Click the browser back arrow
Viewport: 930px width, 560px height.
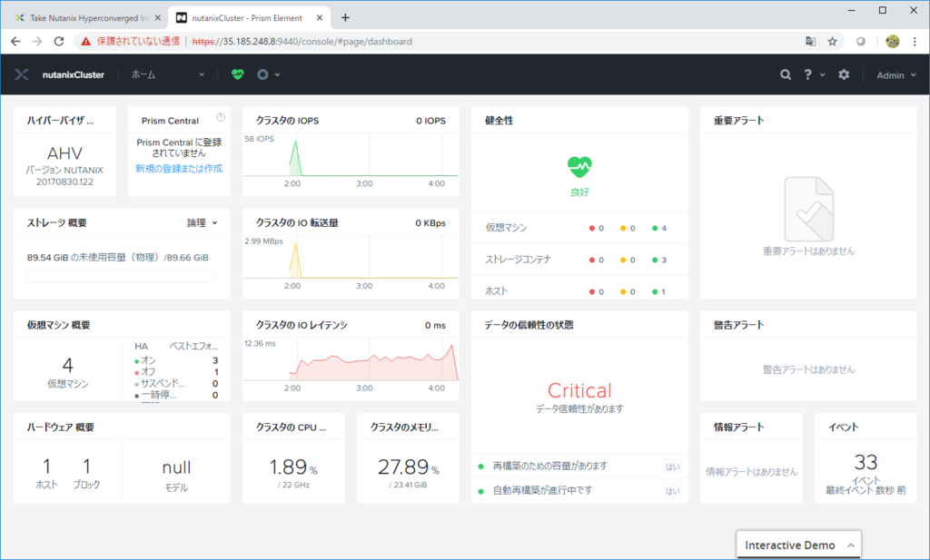point(15,42)
